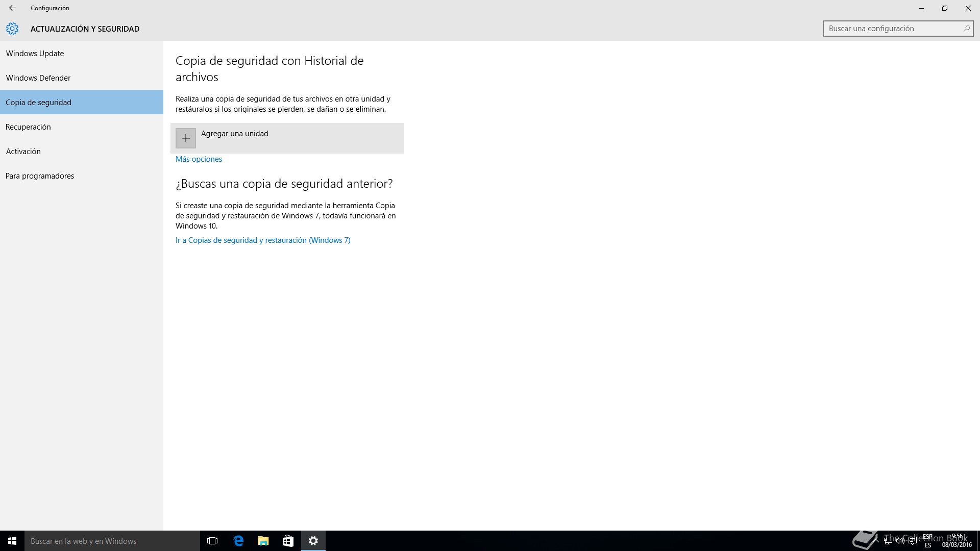This screenshot has height=551, width=980.
Task: Focus the Buscar una configuración field
Action: click(x=898, y=29)
